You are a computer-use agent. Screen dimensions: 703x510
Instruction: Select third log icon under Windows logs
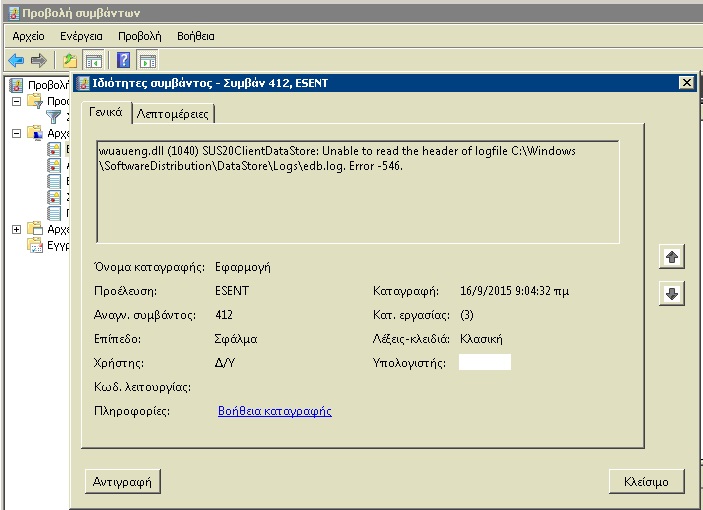click(54, 181)
